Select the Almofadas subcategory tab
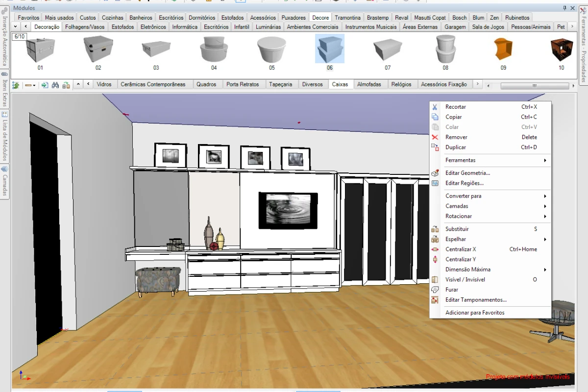This screenshot has width=588, height=392. pos(369,84)
